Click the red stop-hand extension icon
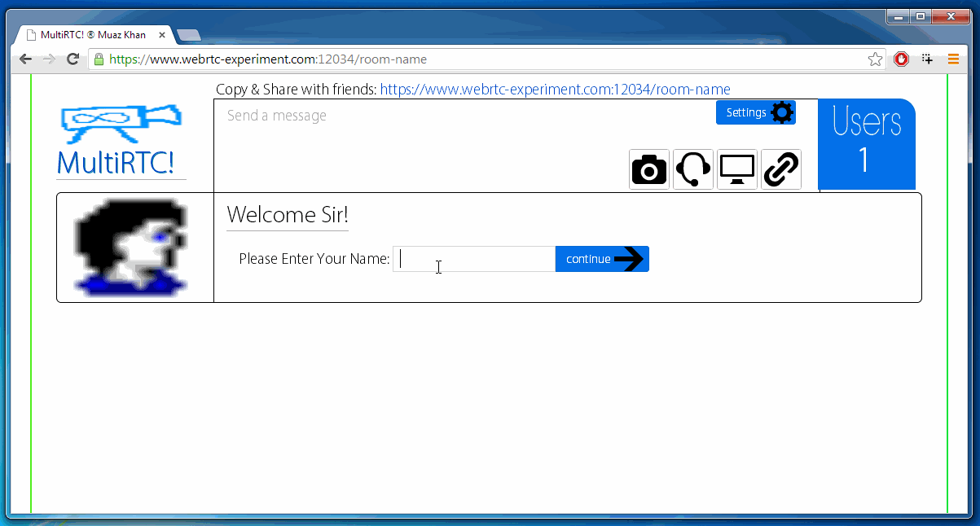980x526 pixels. pyautogui.click(x=902, y=59)
